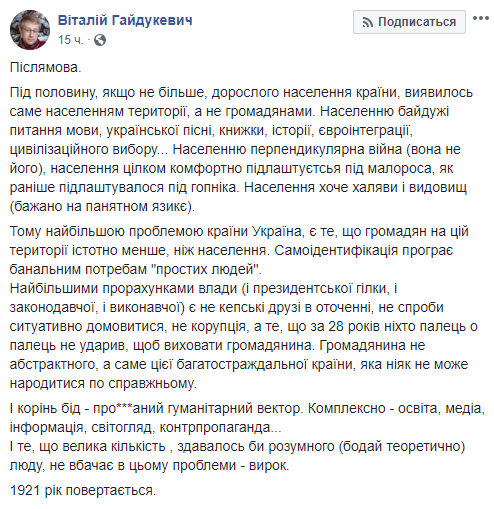This screenshot has width=494, height=509.
Task: Open the post timestamp "15 ч."
Action: pos(70,40)
